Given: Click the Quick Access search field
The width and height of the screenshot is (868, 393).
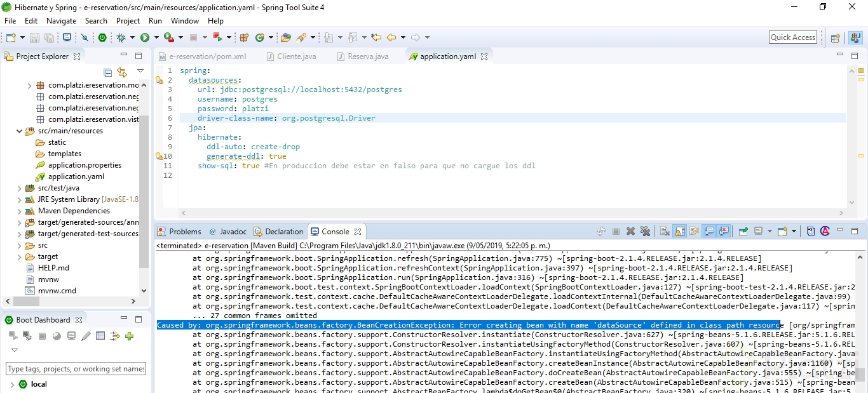Looking at the screenshot, I should (793, 37).
